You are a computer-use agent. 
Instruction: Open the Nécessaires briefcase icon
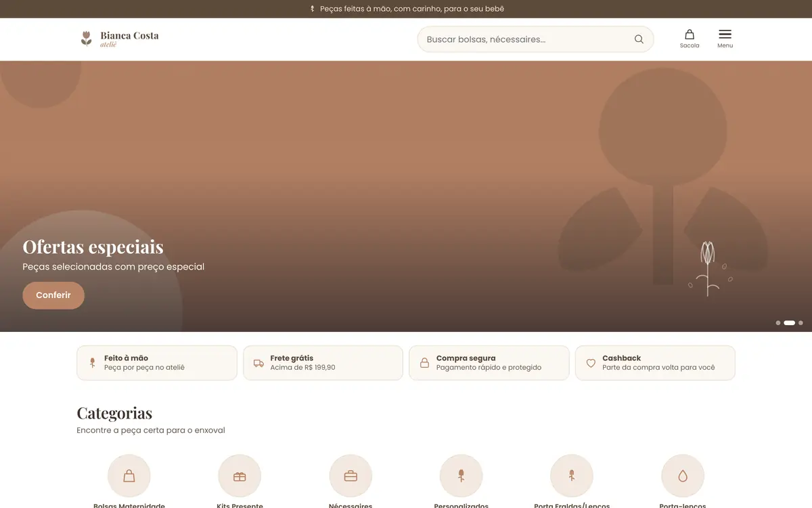(351, 476)
